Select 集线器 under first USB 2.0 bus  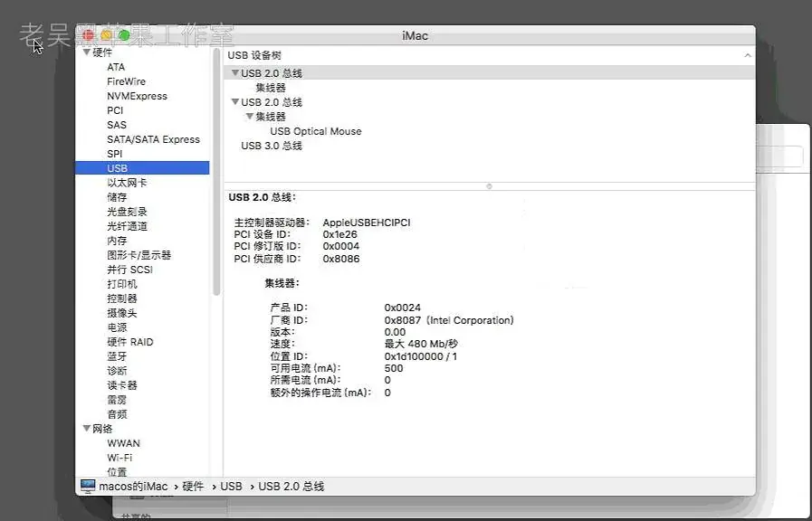coord(271,88)
